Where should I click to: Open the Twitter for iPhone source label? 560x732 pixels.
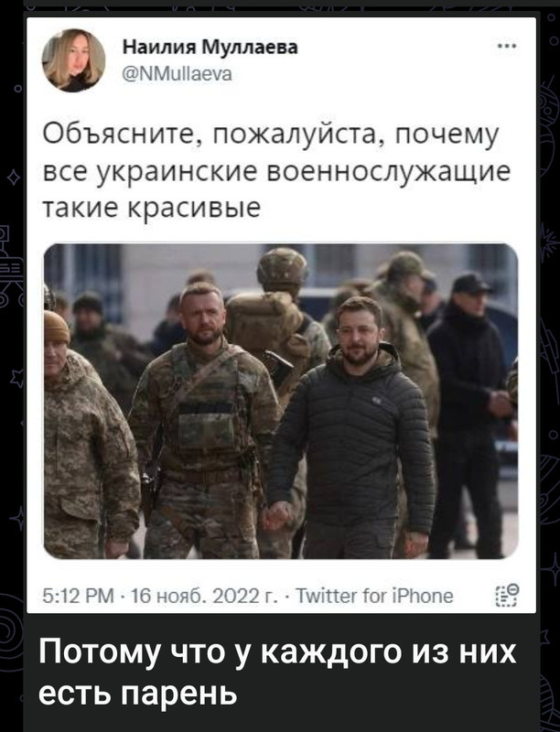point(374,596)
